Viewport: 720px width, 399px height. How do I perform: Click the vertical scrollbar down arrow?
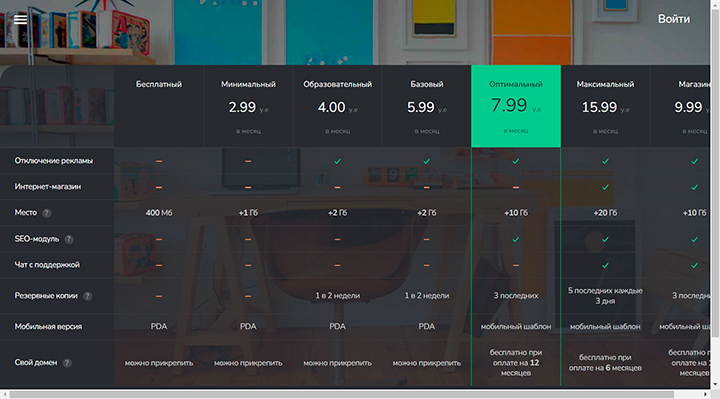pyautogui.click(x=715, y=385)
